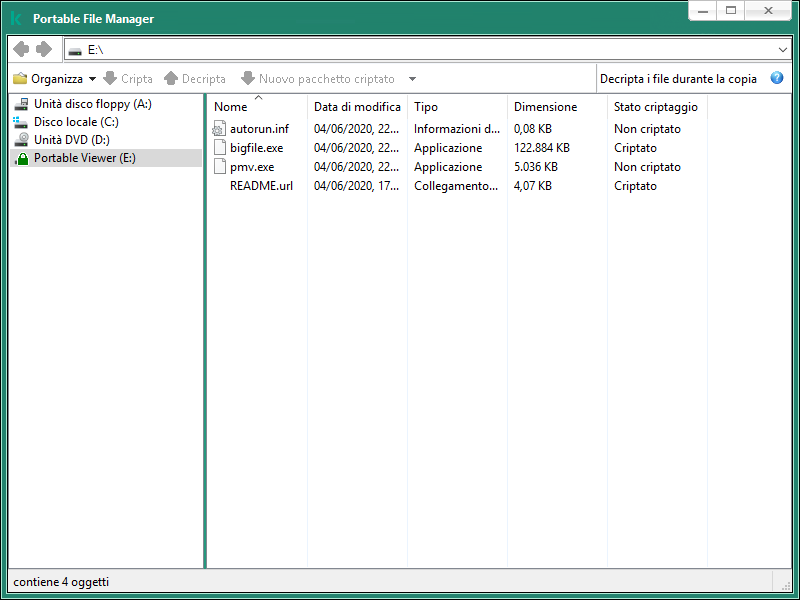The image size is (800, 600).
Task: Select the Disco locale (C:) drive icon
Action: [21, 122]
